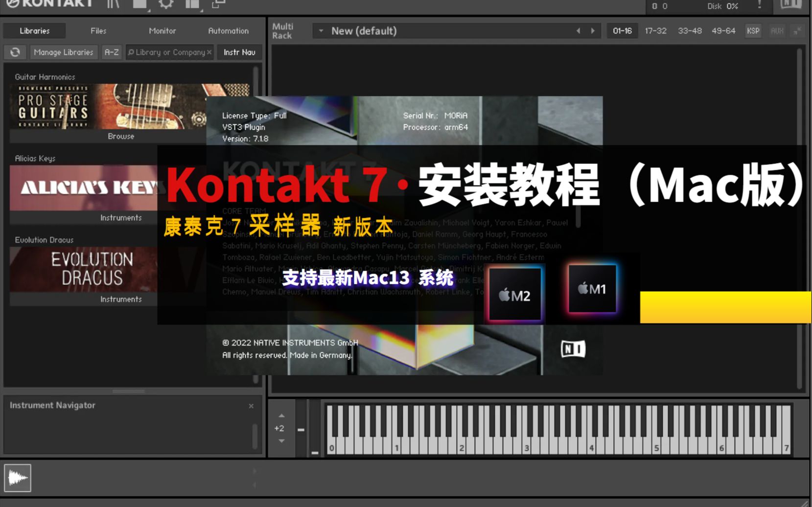Click Browse under Pro Stage Guitars
Viewport: 812px width, 507px height.
click(121, 136)
